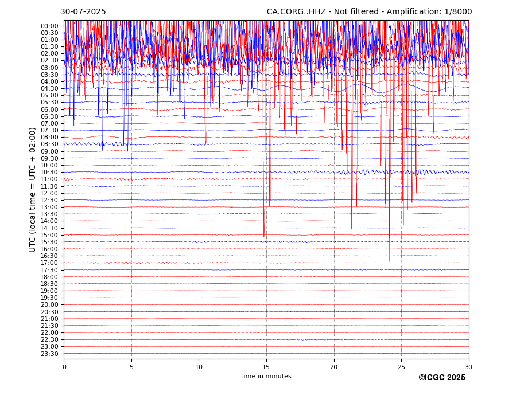532x399 pixels.
Task: Select the 08:30 time row label
Action: click(49, 144)
